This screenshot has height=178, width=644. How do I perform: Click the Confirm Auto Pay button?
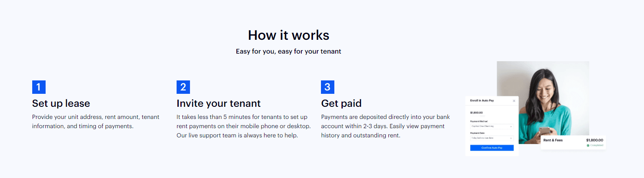(x=492, y=148)
